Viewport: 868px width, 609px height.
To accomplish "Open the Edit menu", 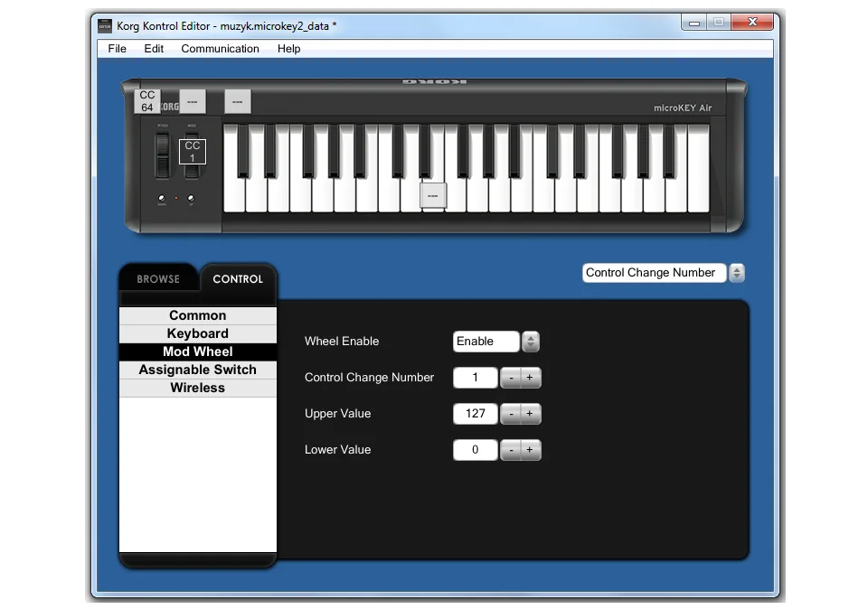I will 154,49.
